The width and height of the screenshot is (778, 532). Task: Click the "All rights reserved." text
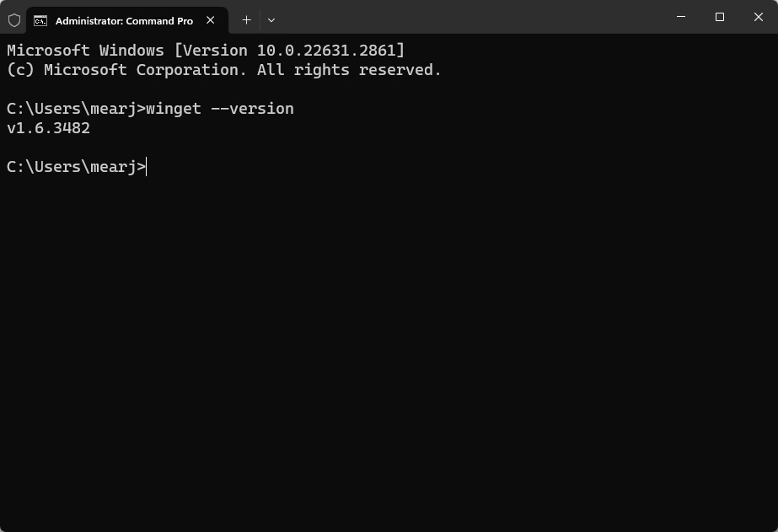(349, 70)
